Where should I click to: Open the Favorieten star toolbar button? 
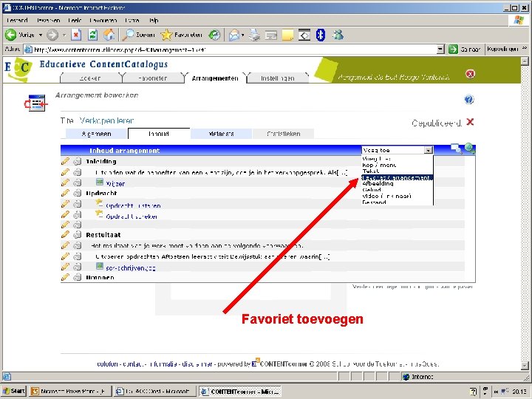[x=182, y=35]
